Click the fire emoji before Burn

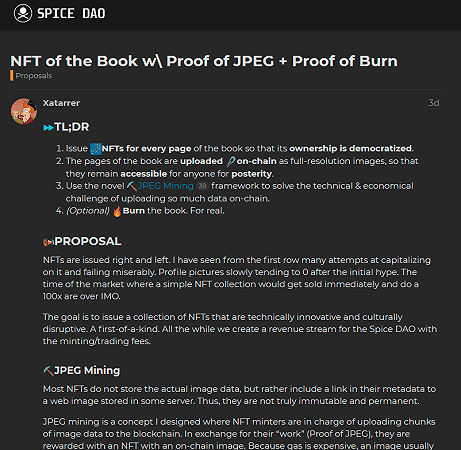[x=117, y=211]
